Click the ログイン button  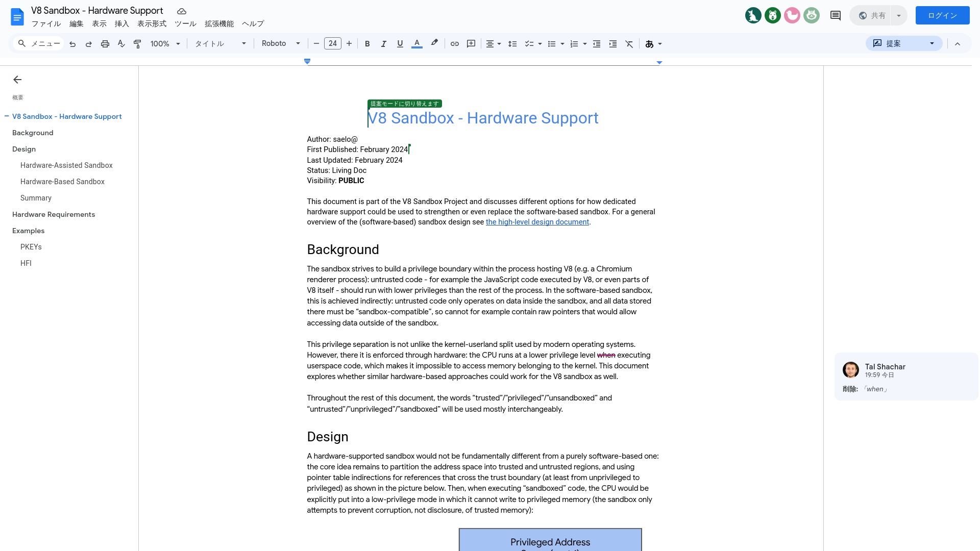click(942, 15)
